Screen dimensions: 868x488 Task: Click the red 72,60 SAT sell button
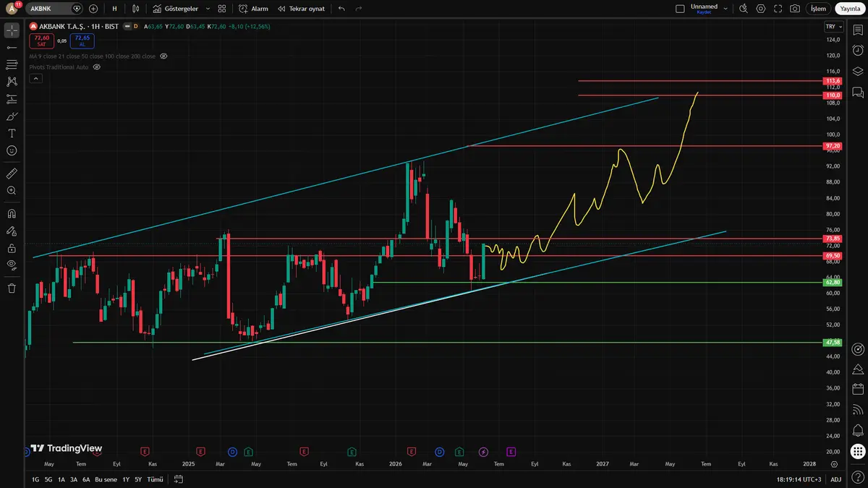pos(41,40)
